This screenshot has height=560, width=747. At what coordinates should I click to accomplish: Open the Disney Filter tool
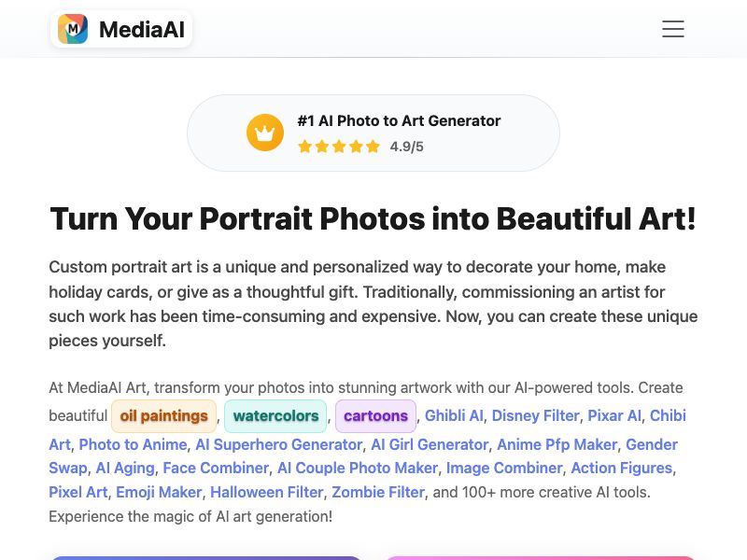(535, 415)
